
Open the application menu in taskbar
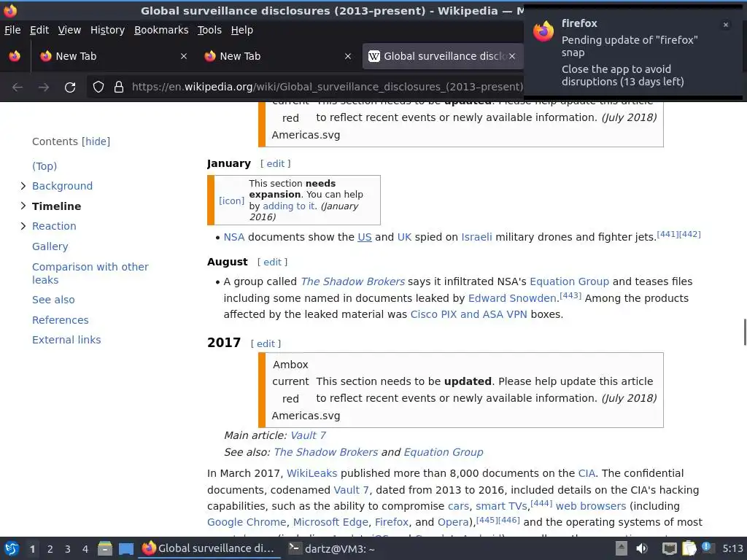(12, 549)
